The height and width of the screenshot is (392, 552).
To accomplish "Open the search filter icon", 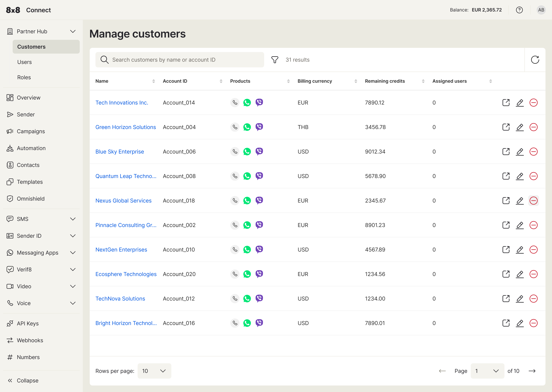I will (x=275, y=60).
